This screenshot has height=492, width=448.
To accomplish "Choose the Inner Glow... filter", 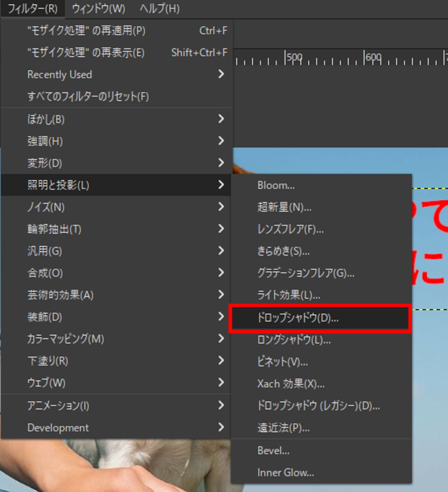I will coord(286,473).
